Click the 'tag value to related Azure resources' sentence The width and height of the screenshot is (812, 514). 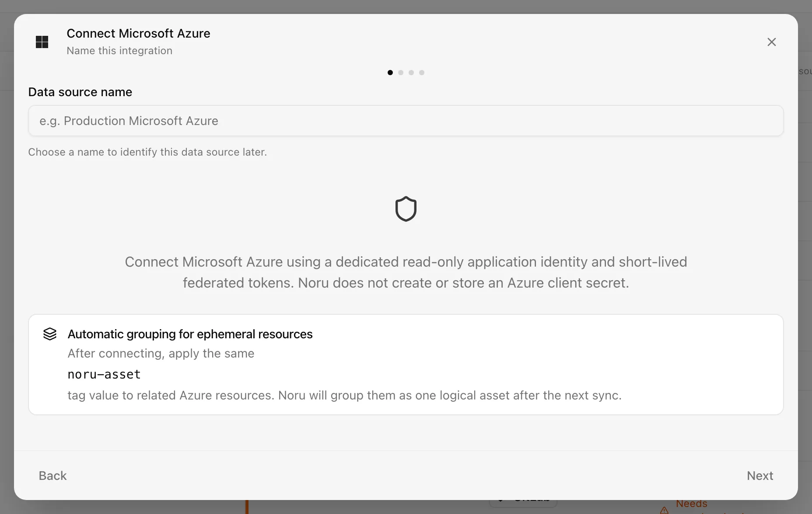pyautogui.click(x=344, y=395)
